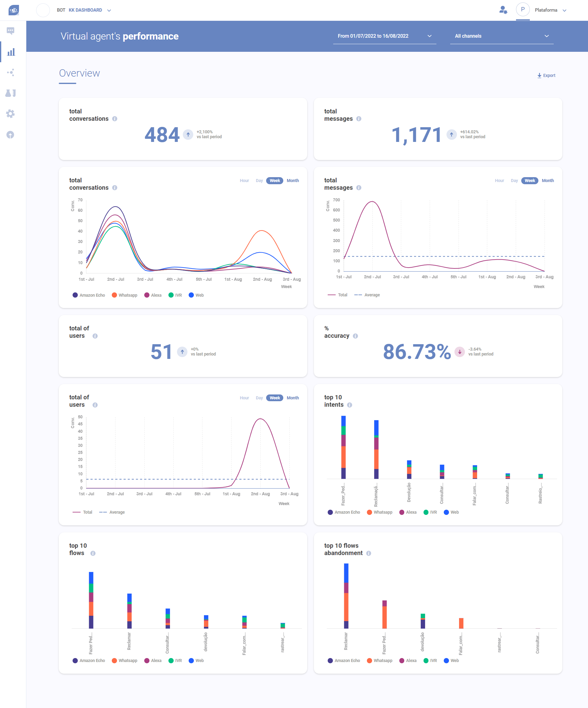Viewport: 588px width, 708px height.
Task: Click the upload arrow sidebar icon
Action: coord(10,135)
